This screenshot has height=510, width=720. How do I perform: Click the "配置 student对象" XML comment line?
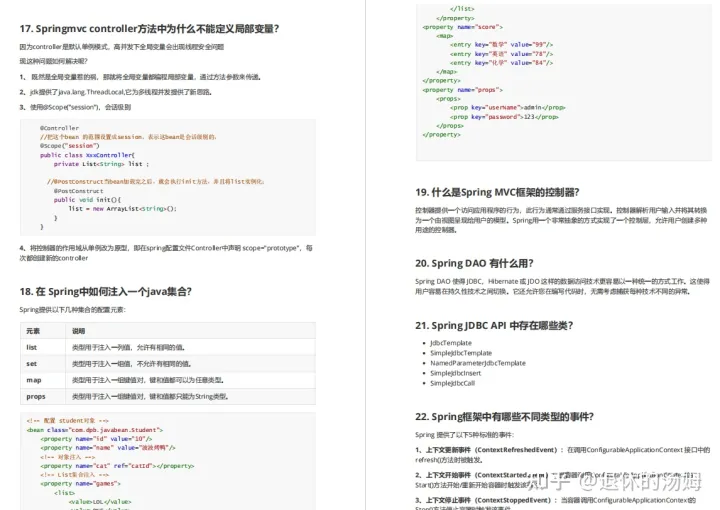pyautogui.click(x=68, y=421)
